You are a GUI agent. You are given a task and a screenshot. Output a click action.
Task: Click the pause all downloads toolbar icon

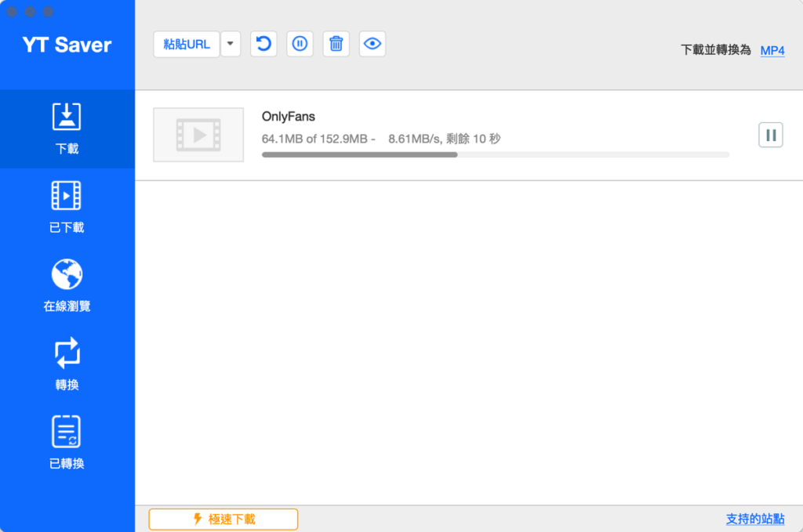300,44
